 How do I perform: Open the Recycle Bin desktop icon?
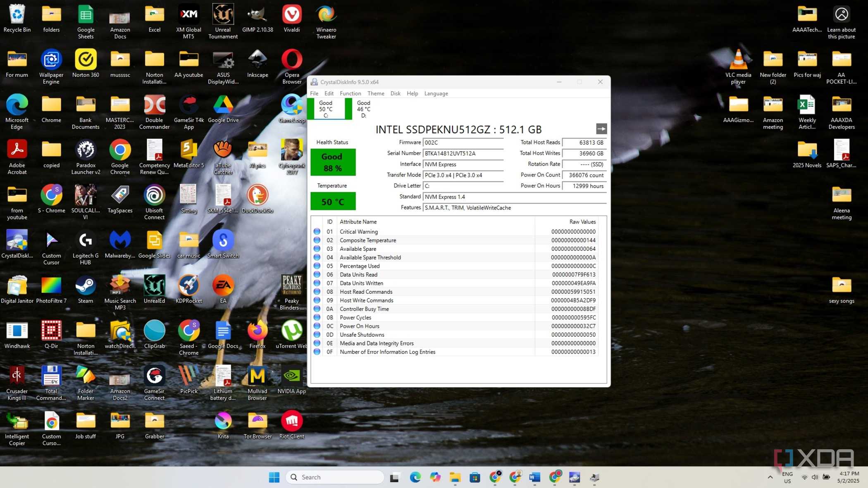(17, 19)
